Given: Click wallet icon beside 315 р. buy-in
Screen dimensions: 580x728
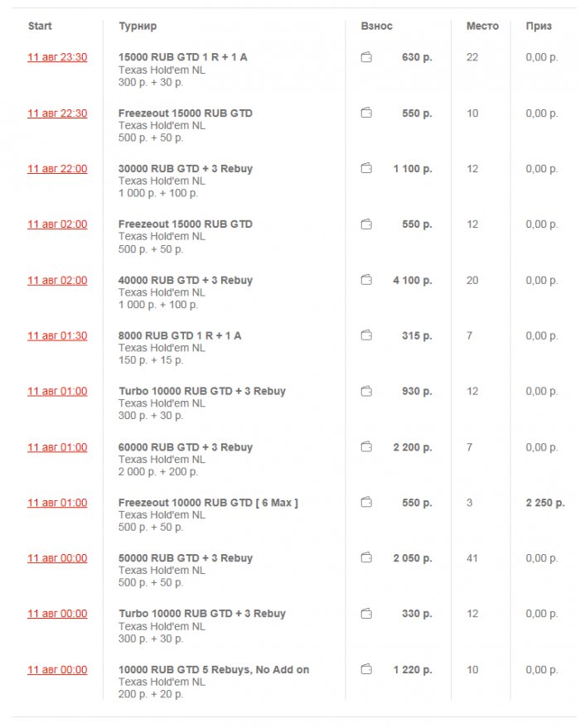Looking at the screenshot, I should point(366,336).
